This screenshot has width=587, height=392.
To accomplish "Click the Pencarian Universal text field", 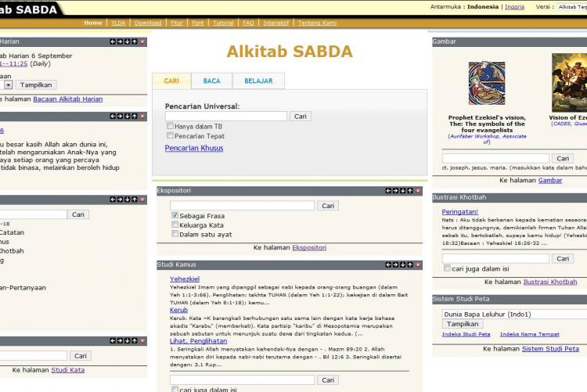I will click(x=226, y=117).
